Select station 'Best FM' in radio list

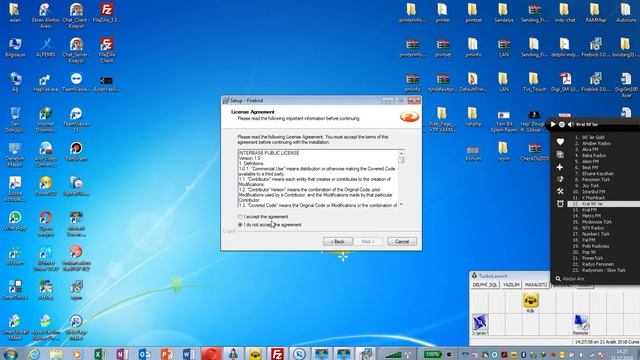click(x=590, y=167)
